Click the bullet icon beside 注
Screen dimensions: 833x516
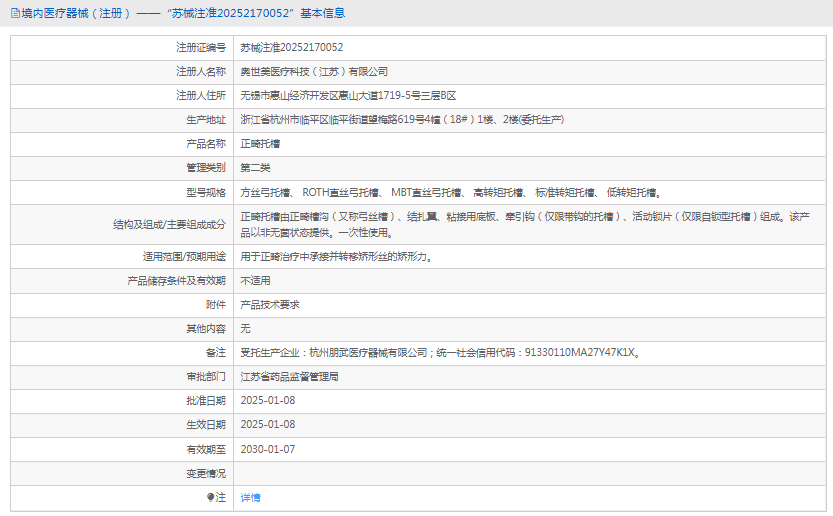pos(210,497)
